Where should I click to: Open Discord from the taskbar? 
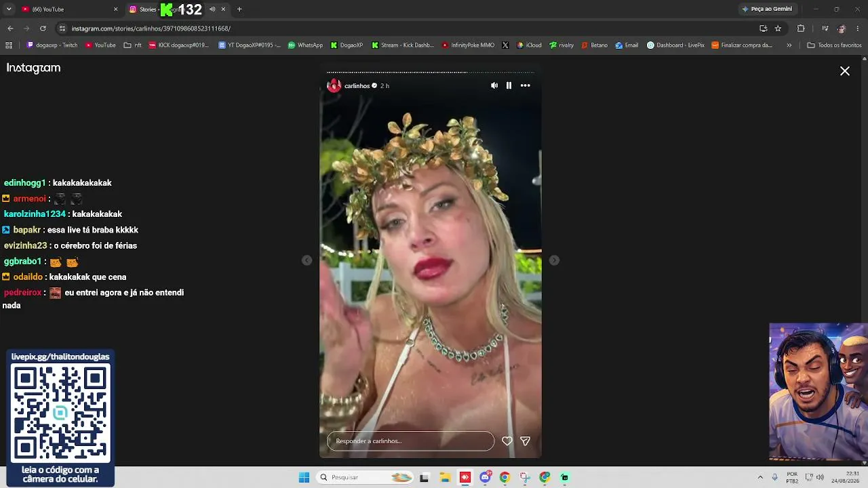(x=485, y=477)
